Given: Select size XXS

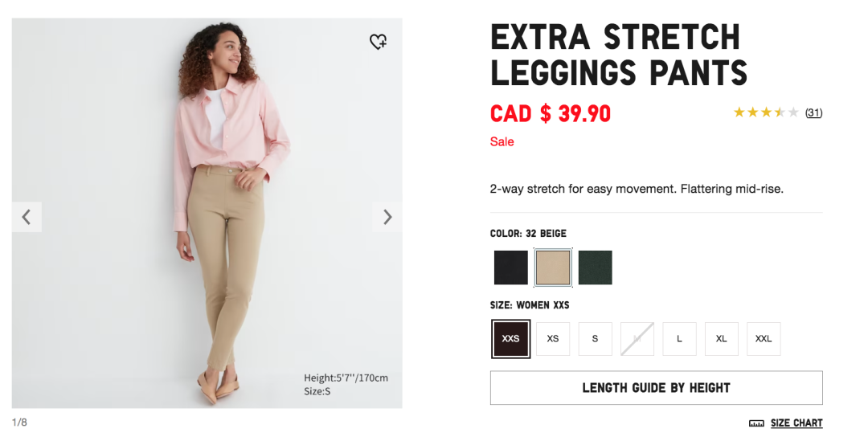Looking at the screenshot, I should pos(511,339).
